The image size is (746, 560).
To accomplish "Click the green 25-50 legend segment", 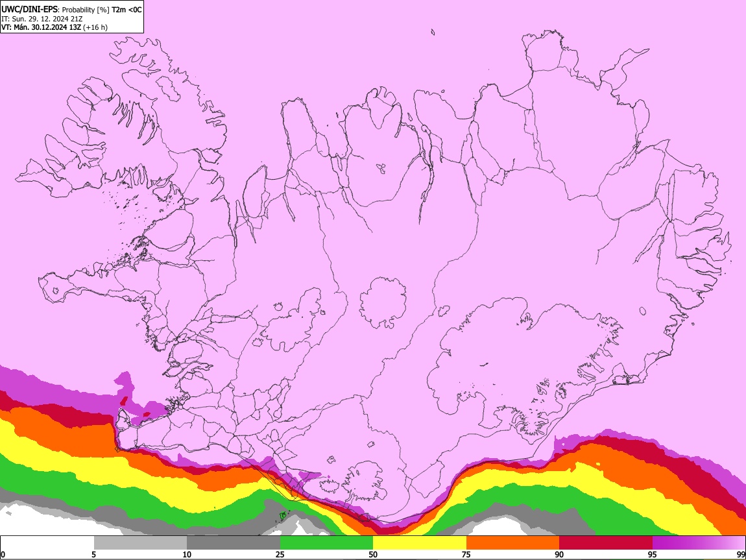I will [x=326, y=543].
